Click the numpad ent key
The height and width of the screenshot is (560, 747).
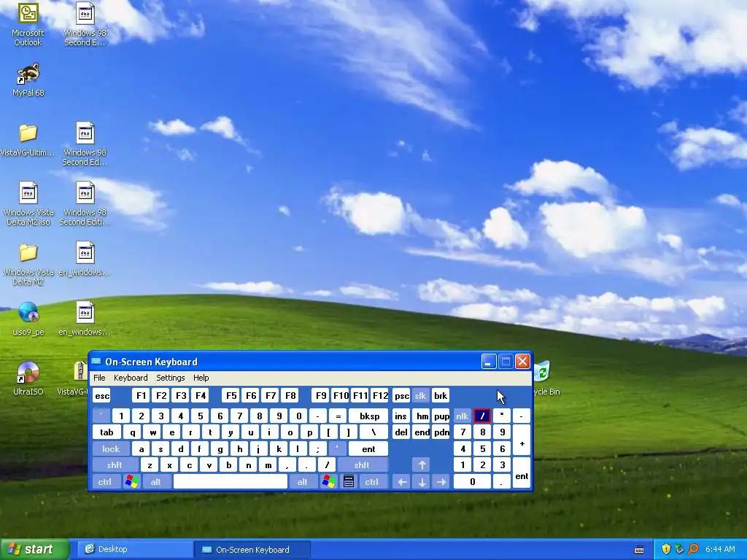pos(521,473)
